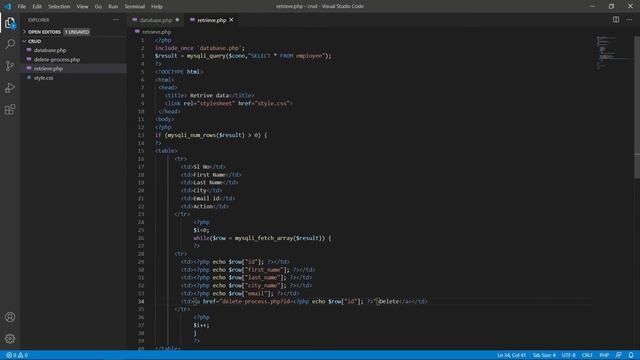Click the while mysqli_fetch_array line
This screenshot has height=360, width=640.
click(x=262, y=238)
